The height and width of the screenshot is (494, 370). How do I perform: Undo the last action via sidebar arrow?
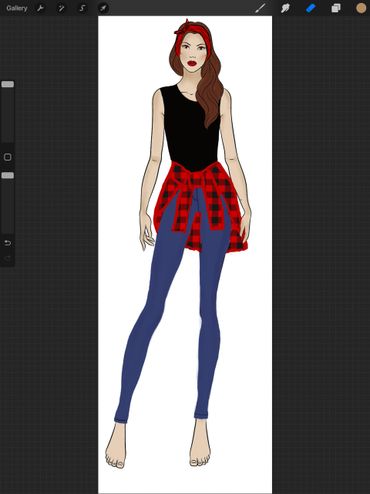(8, 243)
